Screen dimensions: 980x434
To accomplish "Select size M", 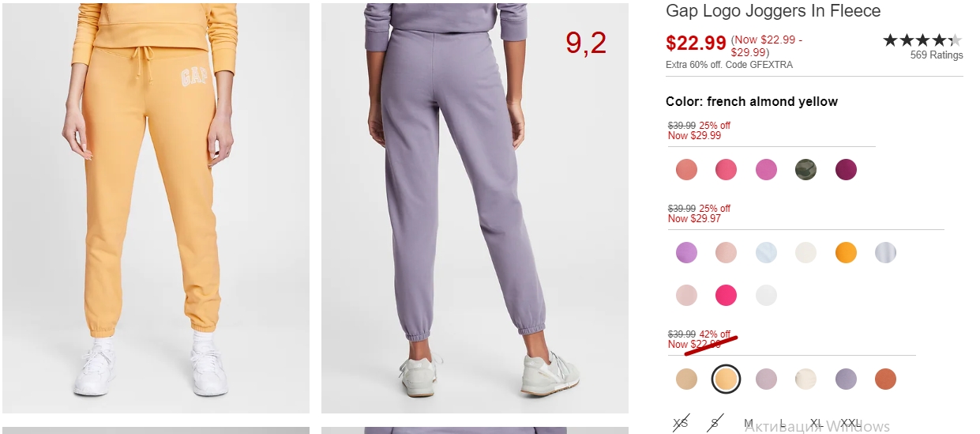I will tap(749, 424).
